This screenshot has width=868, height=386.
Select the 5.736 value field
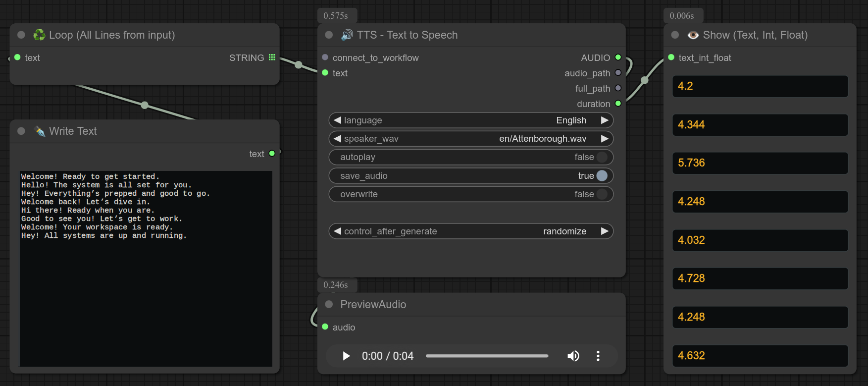click(x=760, y=163)
